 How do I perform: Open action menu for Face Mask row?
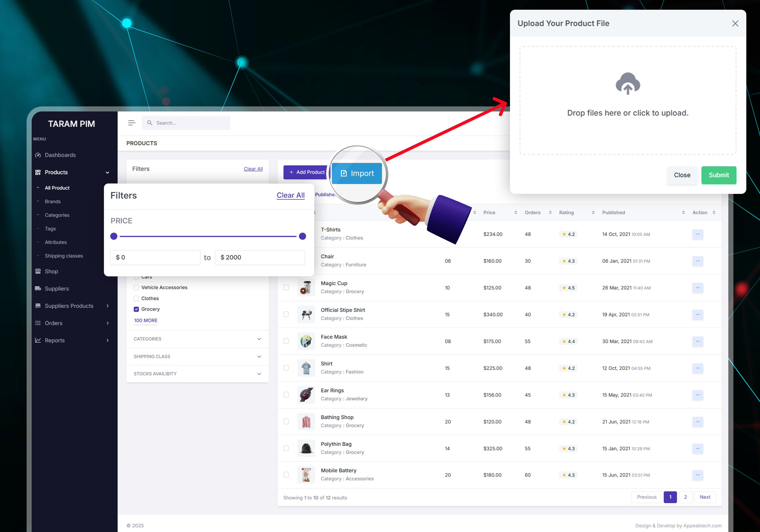point(697,341)
